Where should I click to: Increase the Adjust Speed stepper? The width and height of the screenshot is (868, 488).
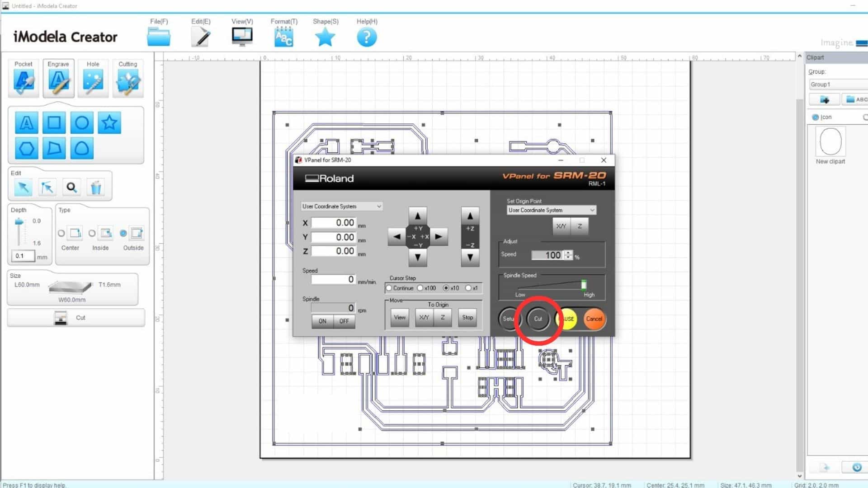pyautogui.click(x=568, y=253)
